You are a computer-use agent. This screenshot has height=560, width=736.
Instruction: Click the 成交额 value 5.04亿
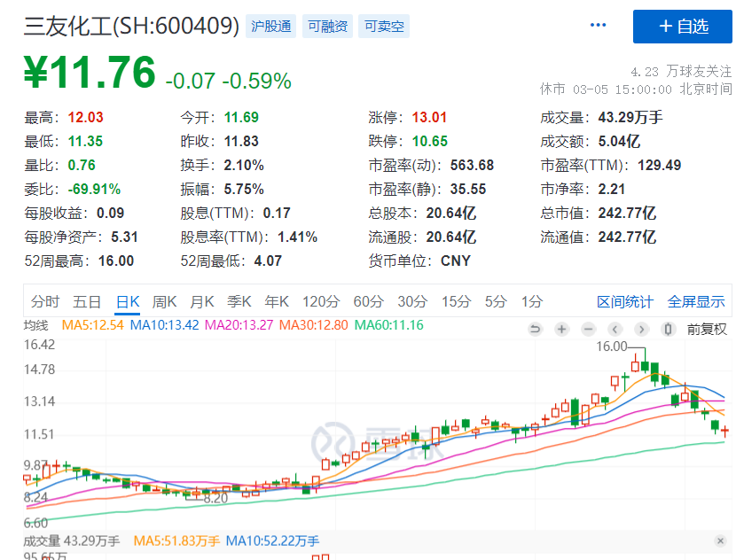pos(619,141)
